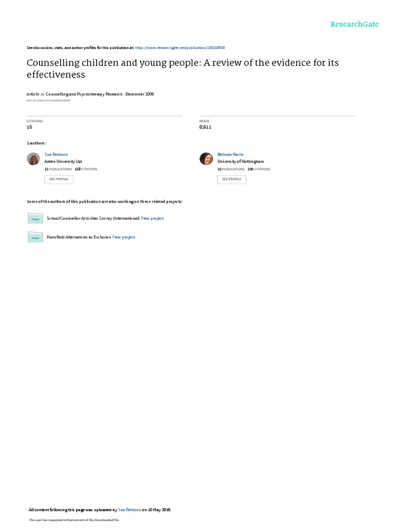Click the journal name Counselling and Psychotherapy Research
Image resolution: width=399 pixels, height=532 pixels.
[84, 95]
